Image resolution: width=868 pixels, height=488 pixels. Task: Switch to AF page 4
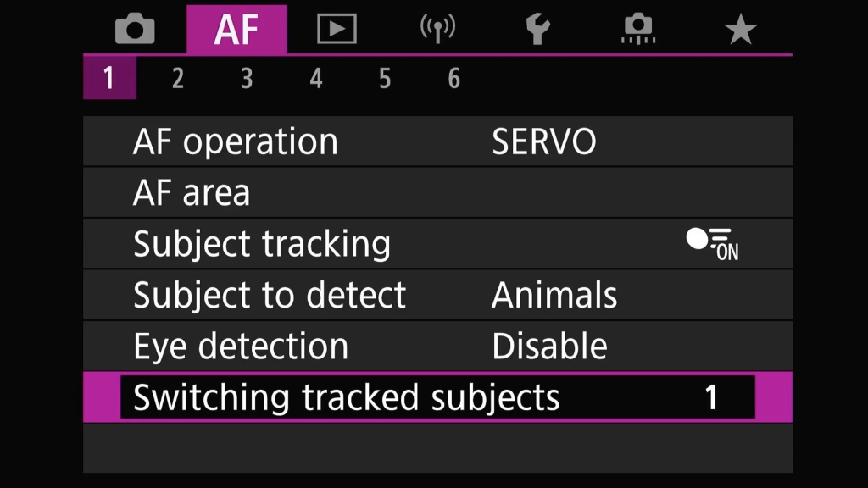316,78
